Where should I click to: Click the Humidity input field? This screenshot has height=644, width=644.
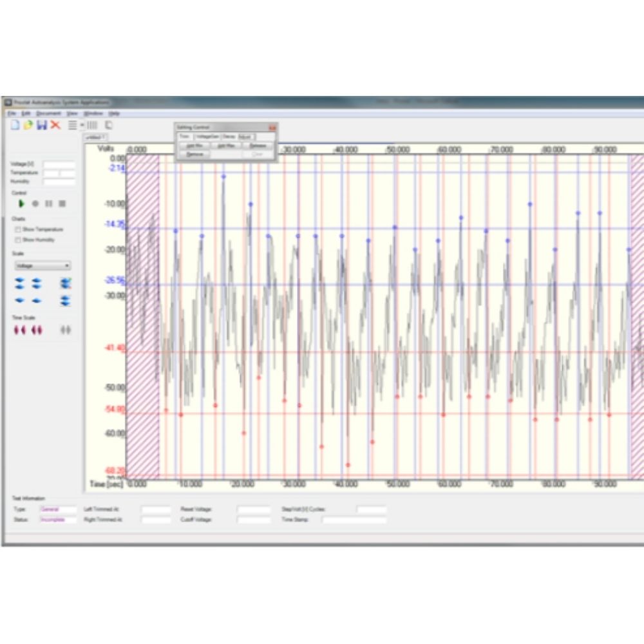tap(59, 182)
